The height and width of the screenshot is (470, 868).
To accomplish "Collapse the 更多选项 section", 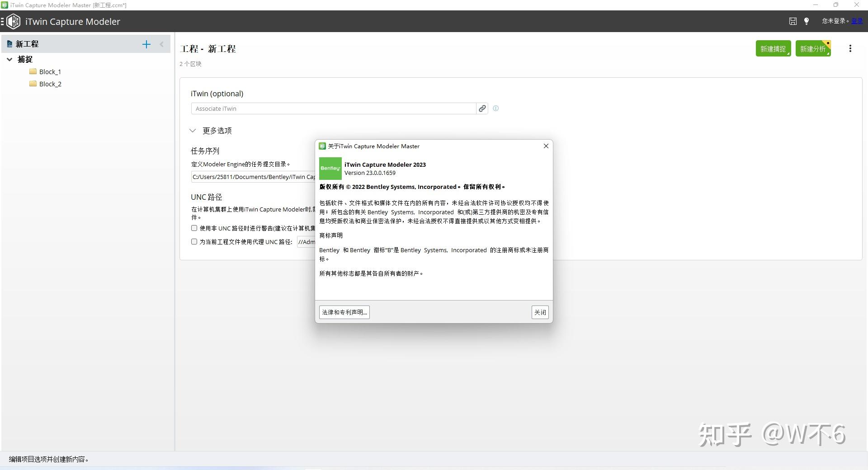I will point(193,131).
